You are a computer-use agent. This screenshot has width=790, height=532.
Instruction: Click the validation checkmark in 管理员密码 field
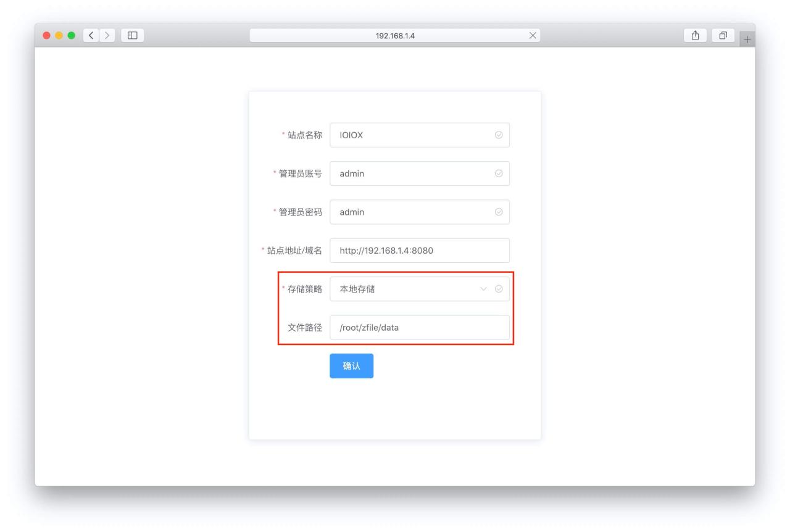499,212
